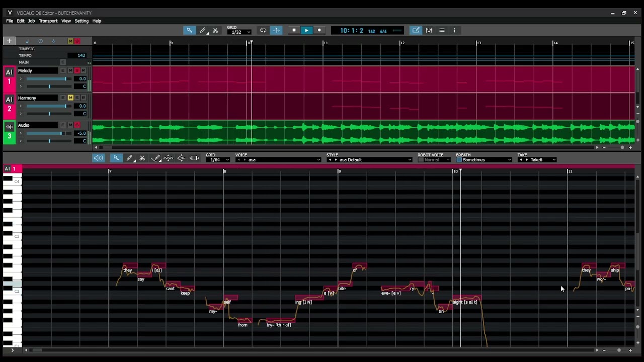The width and height of the screenshot is (644, 362).
Task: Toggle loop playback icon
Action: click(x=263, y=30)
